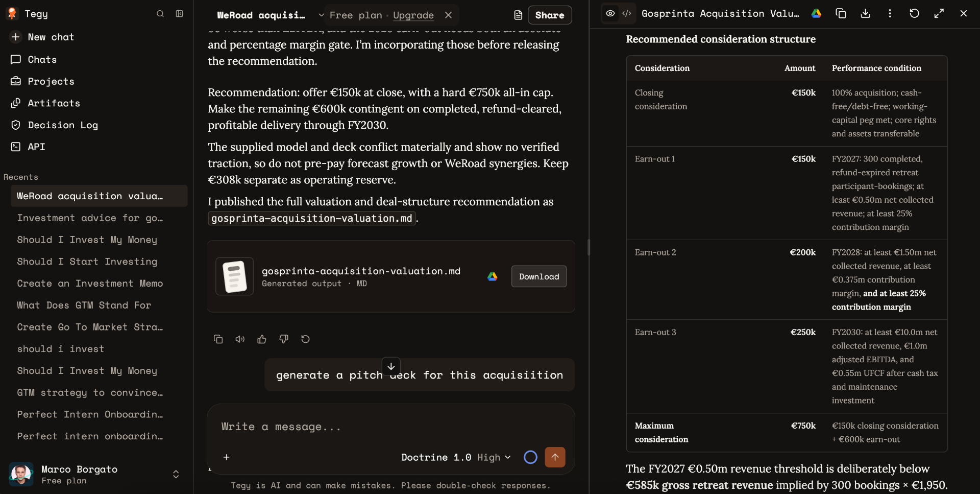Image resolution: width=980 pixels, height=494 pixels.
Task: Regenerate the response
Action: pyautogui.click(x=305, y=339)
